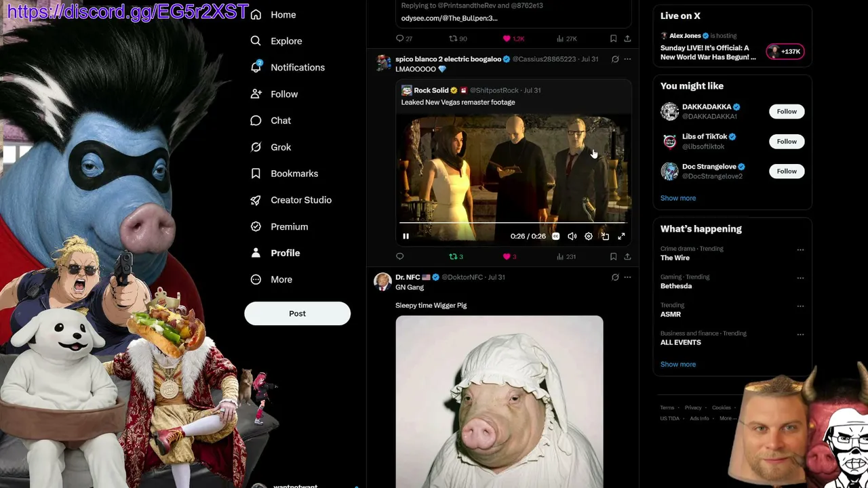Go to Creator Studio

click(x=301, y=200)
